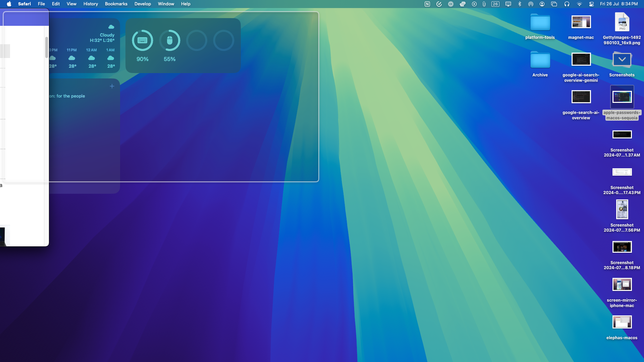
Task: Open the View menu
Action: (71, 4)
